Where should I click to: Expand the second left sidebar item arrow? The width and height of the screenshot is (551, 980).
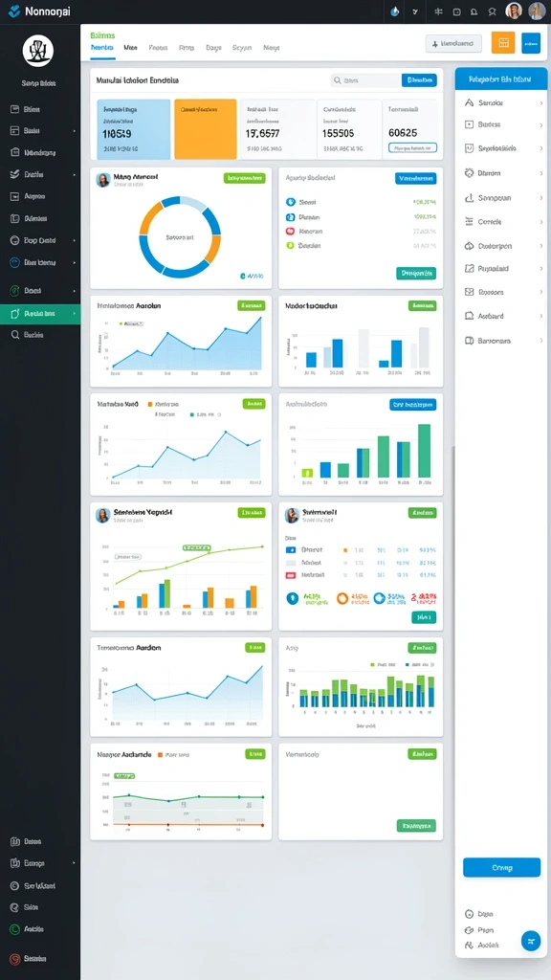(75, 130)
